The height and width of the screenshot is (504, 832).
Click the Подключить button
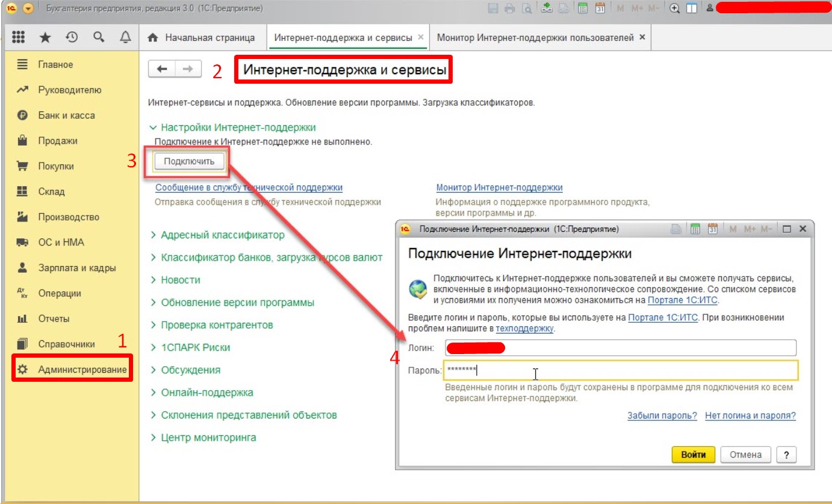(x=189, y=161)
